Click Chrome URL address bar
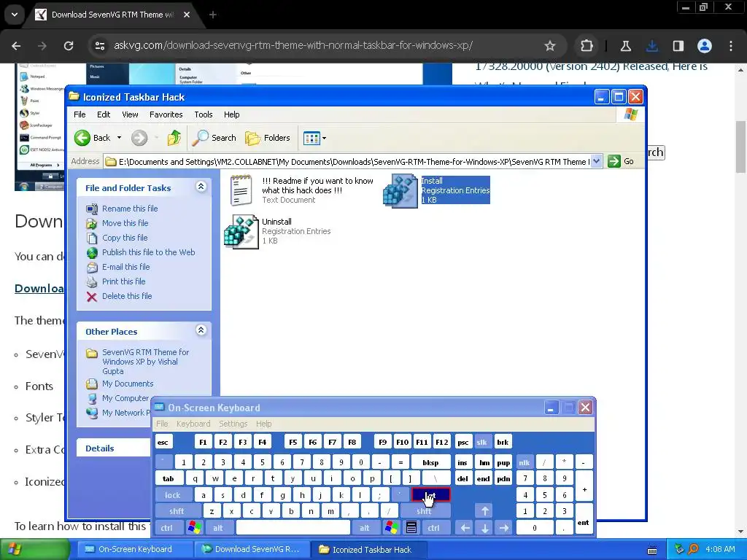Image resolution: width=747 pixels, height=560 pixels. [x=293, y=46]
